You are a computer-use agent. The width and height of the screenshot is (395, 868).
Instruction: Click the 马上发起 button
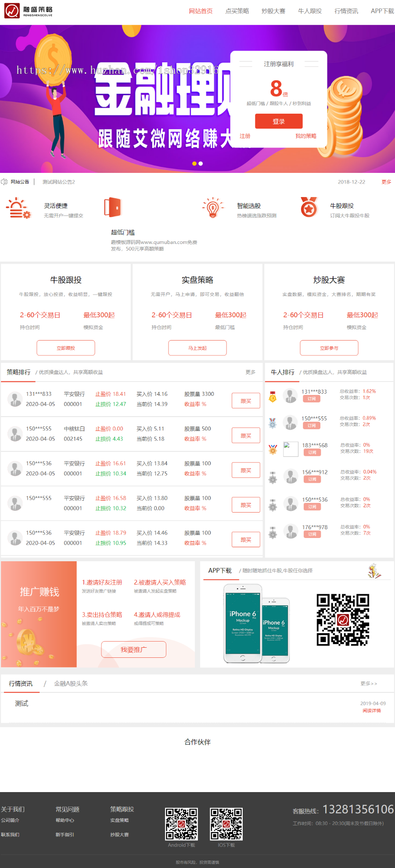[x=197, y=348]
